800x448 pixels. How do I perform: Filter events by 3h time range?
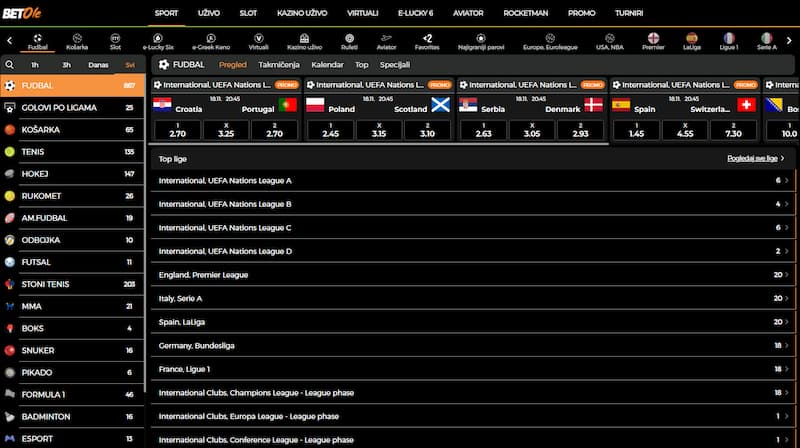[66, 65]
